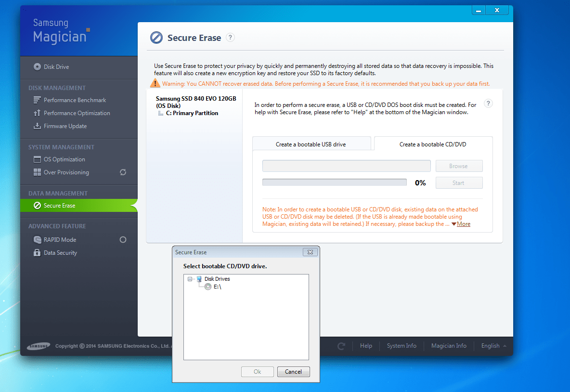Select E:\ drive in the tree
The image size is (570, 392).
tap(218, 287)
